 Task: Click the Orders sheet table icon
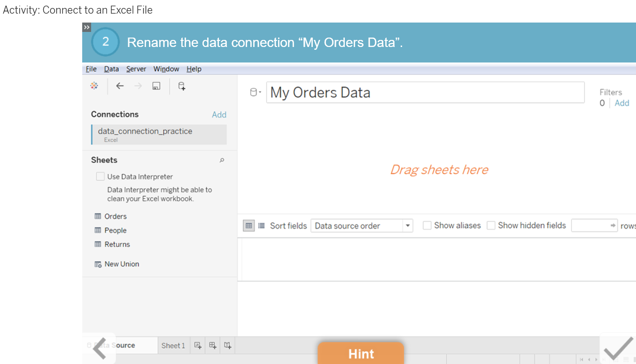tap(98, 216)
